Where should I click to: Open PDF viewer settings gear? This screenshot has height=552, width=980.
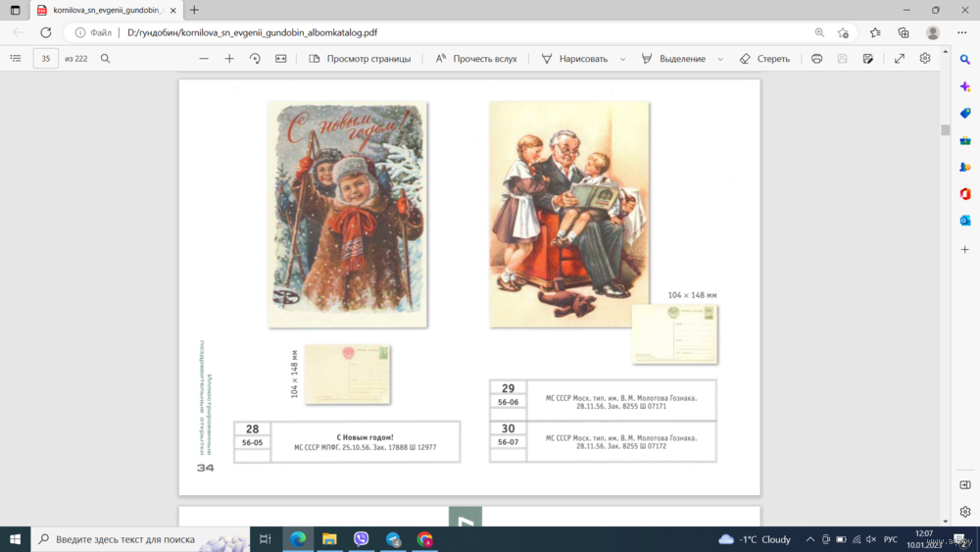click(925, 58)
